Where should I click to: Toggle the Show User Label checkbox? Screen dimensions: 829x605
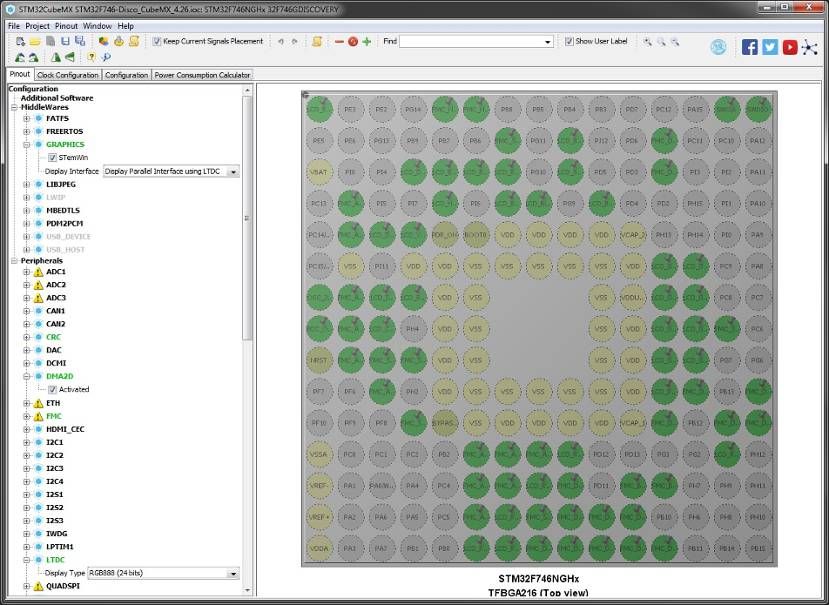(569, 41)
